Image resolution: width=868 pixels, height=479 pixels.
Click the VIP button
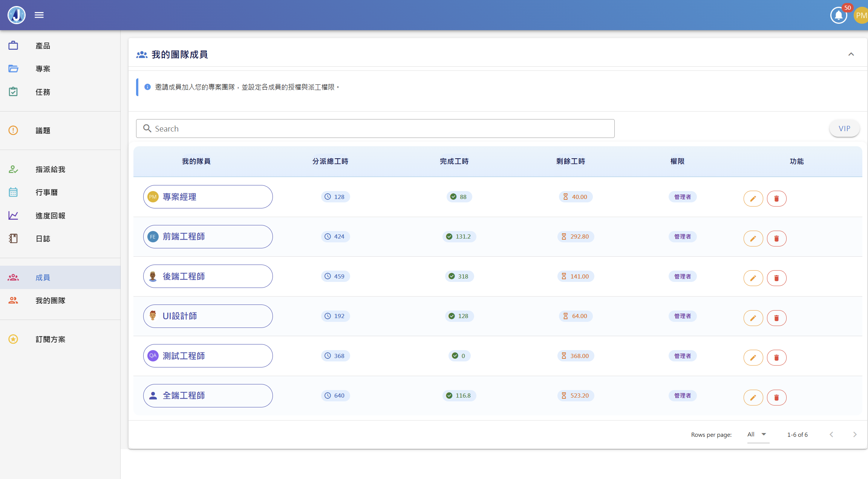pyautogui.click(x=844, y=129)
